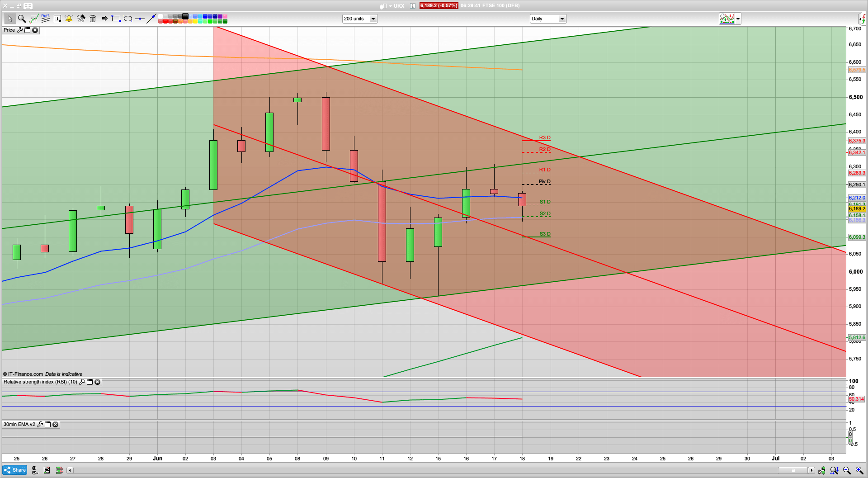Image resolution: width=868 pixels, height=478 pixels.
Task: Open the small dropdown arrow before UKX
Action: (x=390, y=6)
